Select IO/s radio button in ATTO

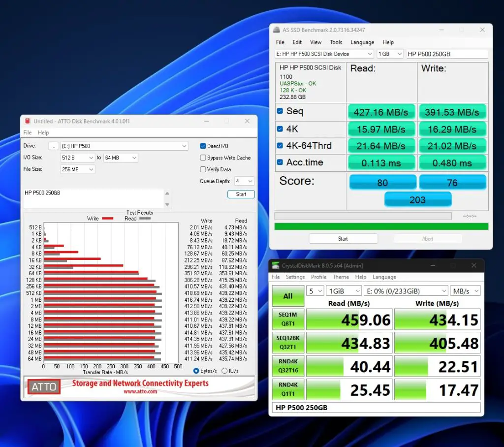click(224, 371)
